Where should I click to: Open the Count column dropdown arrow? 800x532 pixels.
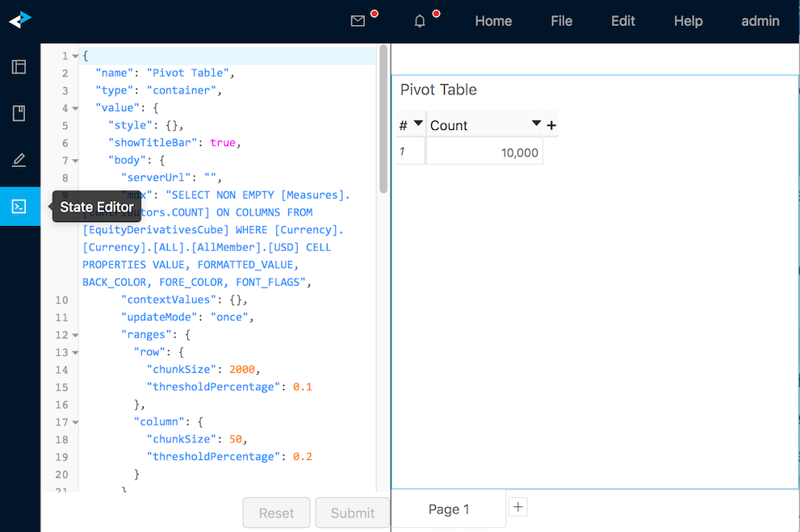(536, 123)
